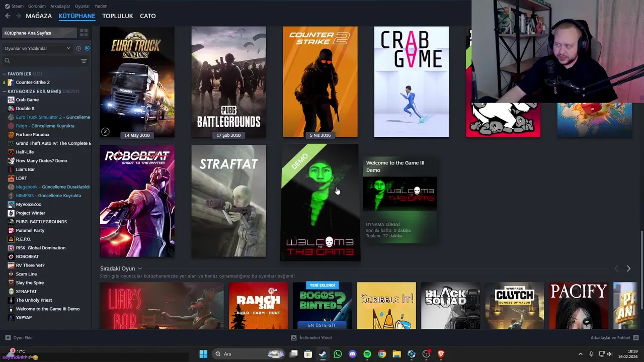The width and height of the screenshot is (644, 362).
Task: Open WhatsApp from the taskbar
Action: [x=338, y=354]
